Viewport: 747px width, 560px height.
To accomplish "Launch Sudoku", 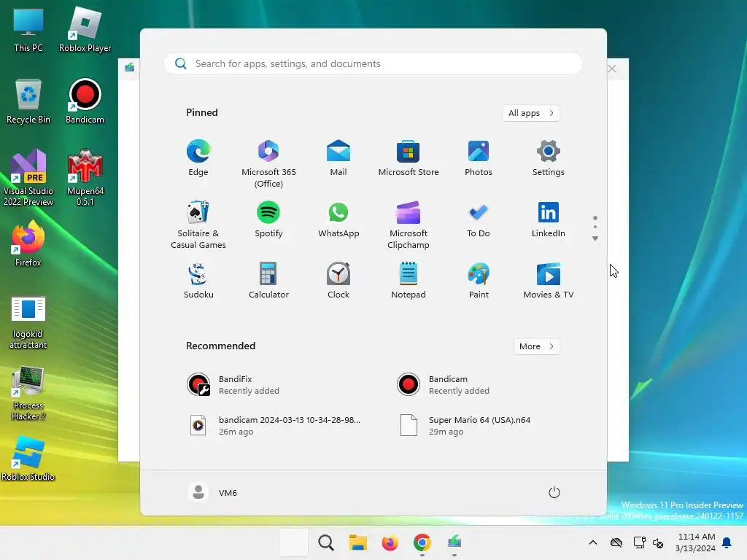I will (198, 281).
